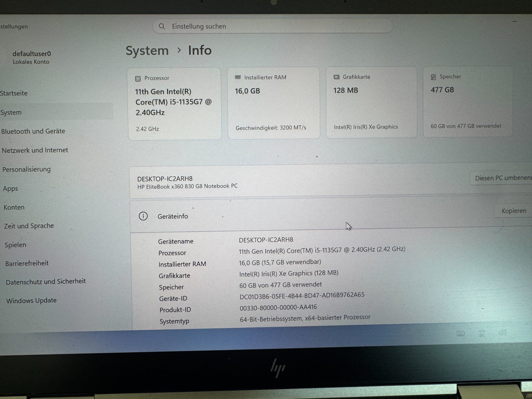Open Netzwerk und Internet settings
This screenshot has height=399, width=532.
[35, 150]
